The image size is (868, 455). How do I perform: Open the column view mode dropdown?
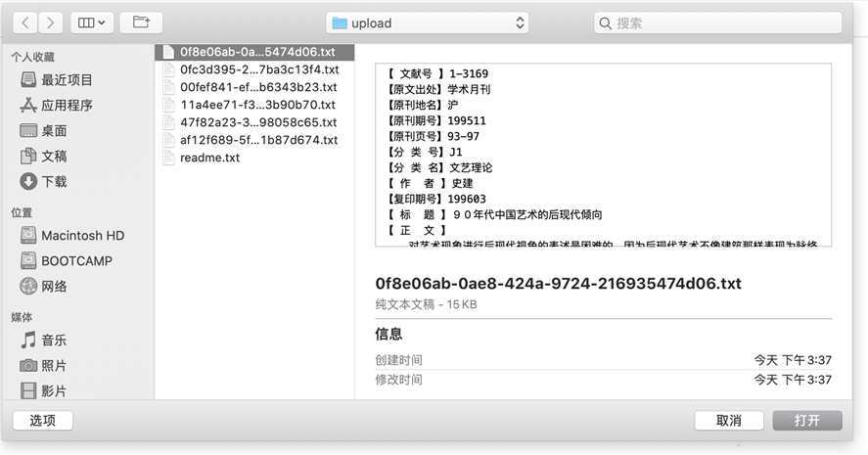pyautogui.click(x=92, y=23)
